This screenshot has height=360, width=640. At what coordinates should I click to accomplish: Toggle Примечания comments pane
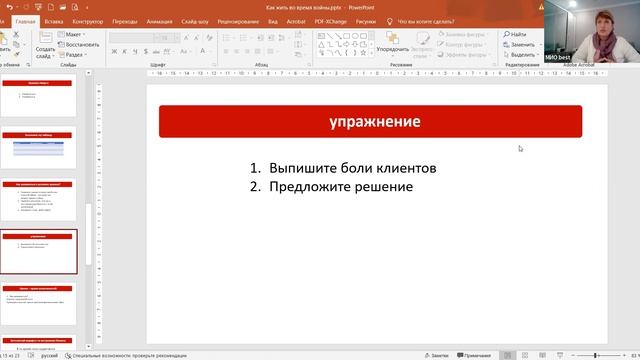474,356
